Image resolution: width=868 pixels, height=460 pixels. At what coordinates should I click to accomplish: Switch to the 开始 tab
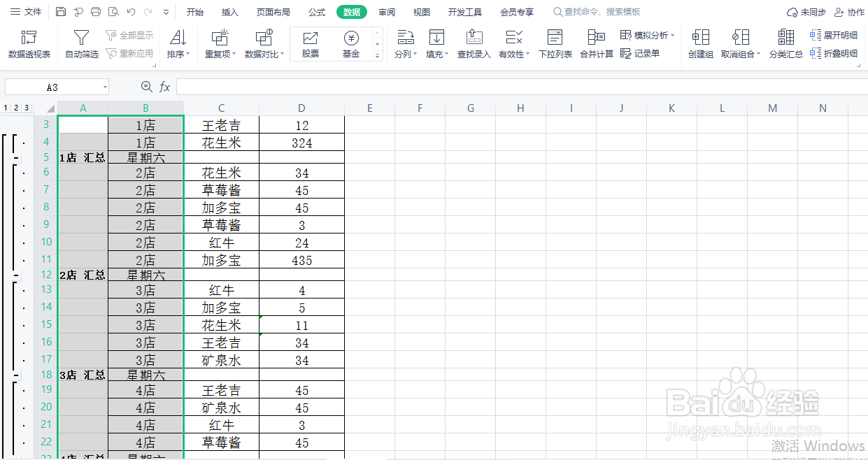(195, 12)
